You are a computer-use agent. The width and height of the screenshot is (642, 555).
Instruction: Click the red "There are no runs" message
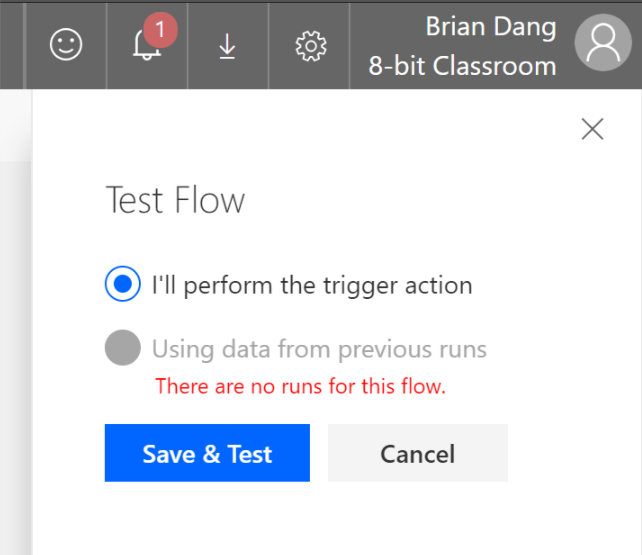[300, 386]
